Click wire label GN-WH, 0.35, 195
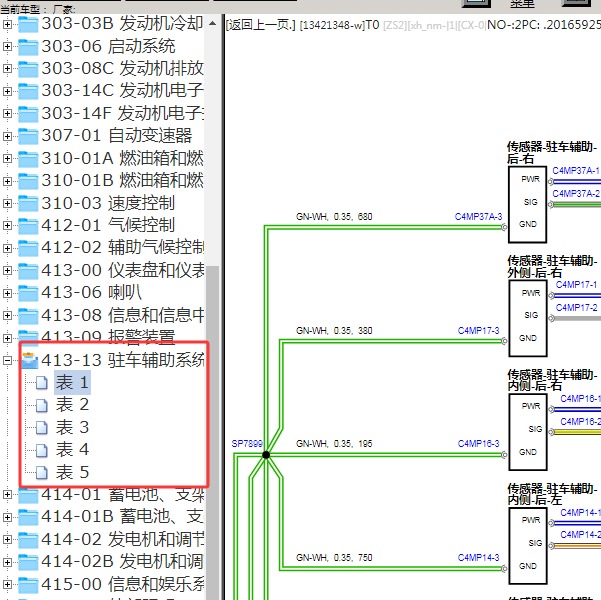 pos(334,444)
